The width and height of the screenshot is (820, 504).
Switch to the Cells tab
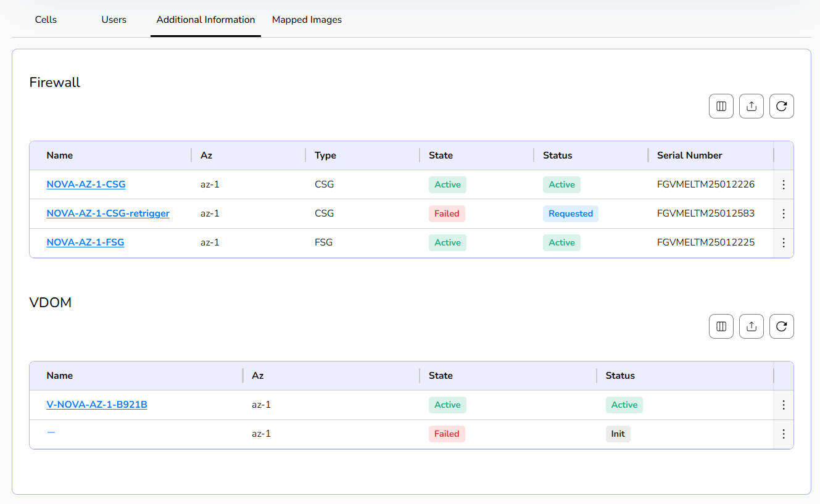(46, 20)
